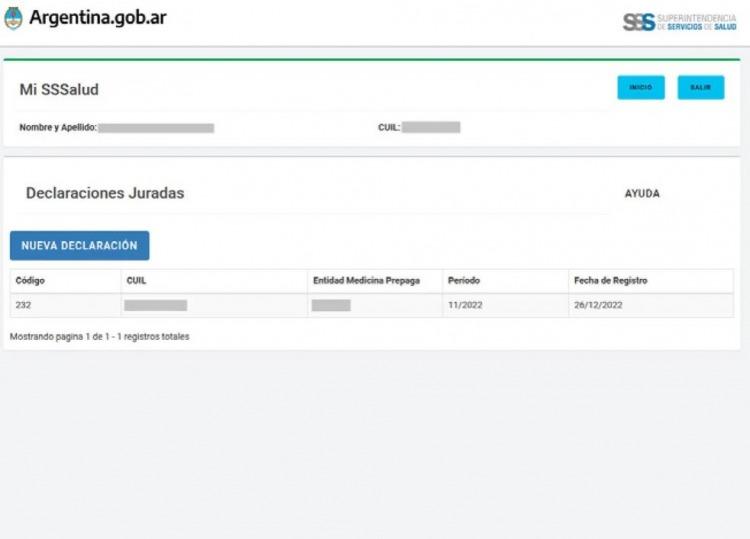Click the Declaraciones Juradas section title
The height and width of the screenshot is (539, 750).
pos(105,194)
